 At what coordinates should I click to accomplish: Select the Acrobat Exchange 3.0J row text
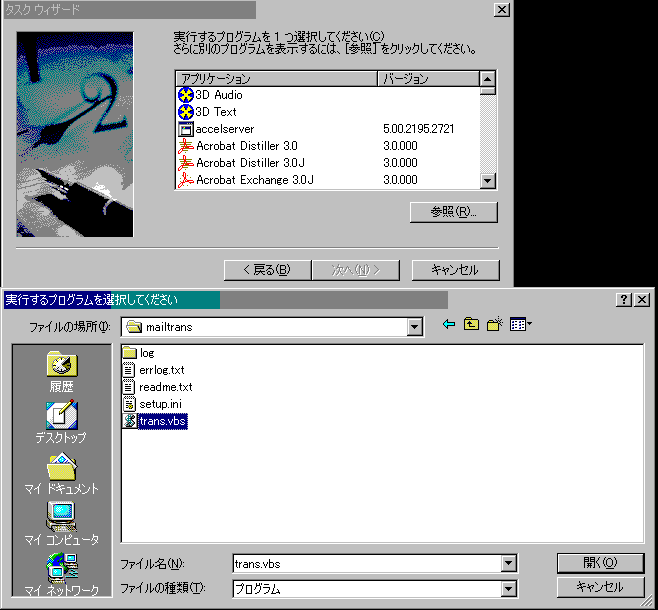point(255,180)
